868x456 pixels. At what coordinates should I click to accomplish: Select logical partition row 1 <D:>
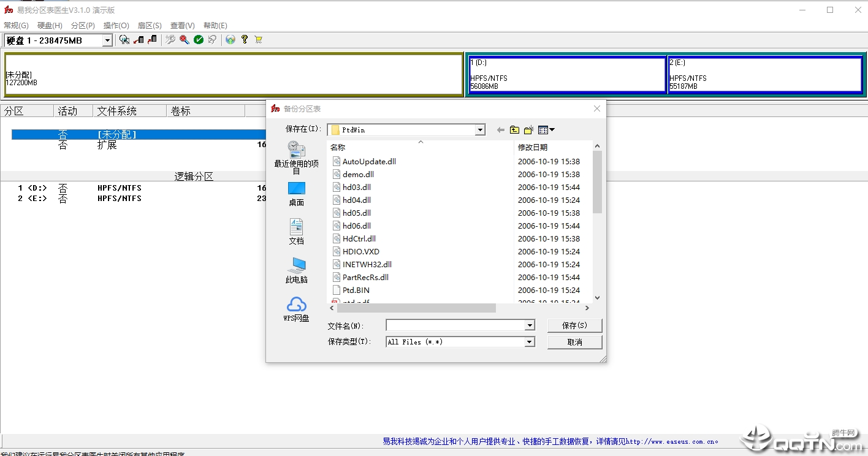pos(139,188)
